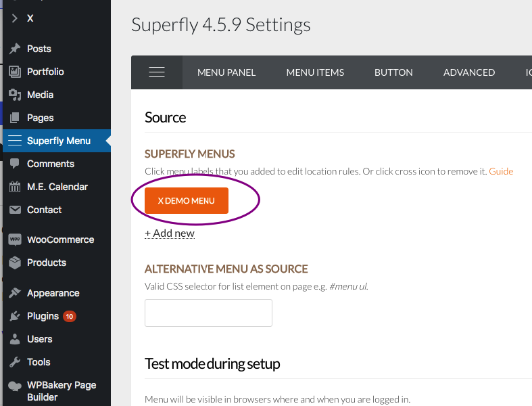Open the Guide link
The height and width of the screenshot is (406, 532).
point(501,171)
